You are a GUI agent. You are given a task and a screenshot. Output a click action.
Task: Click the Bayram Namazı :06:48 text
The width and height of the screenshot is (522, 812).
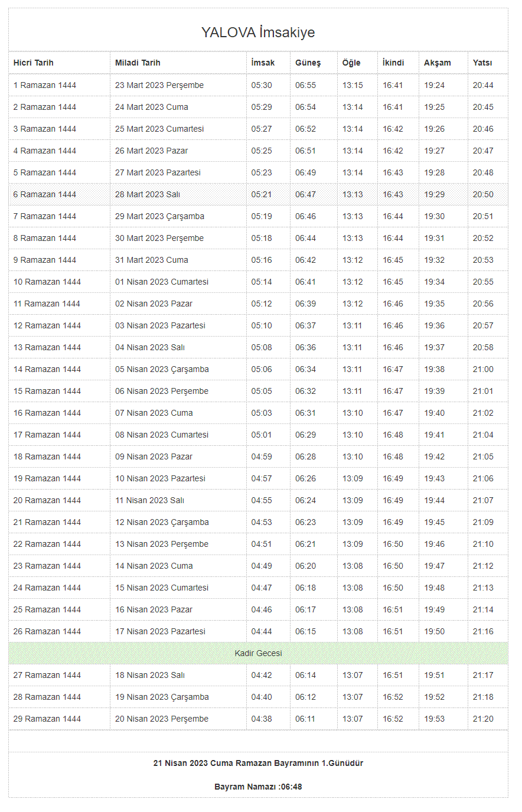258,787
